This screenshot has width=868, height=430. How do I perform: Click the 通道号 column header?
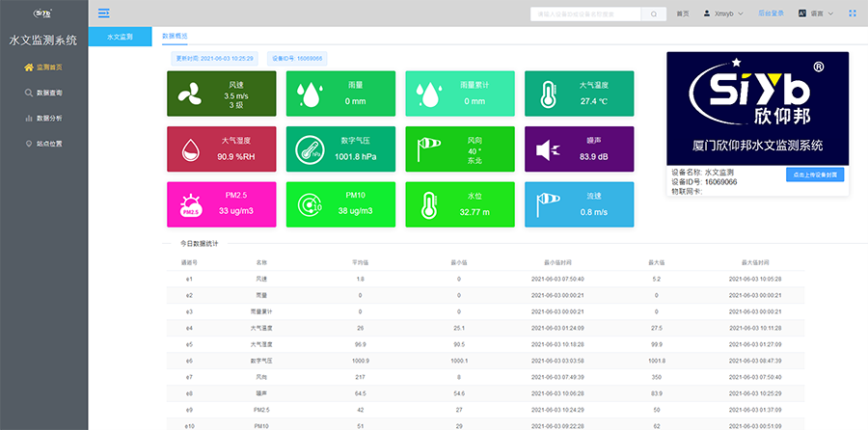pos(190,262)
